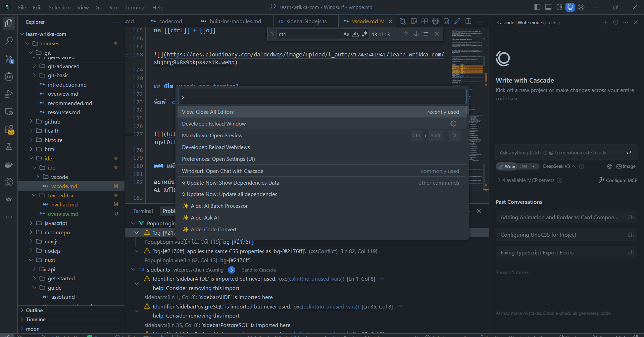The image size is (644, 337).
Task: Open Cascade conversation history
Action: tap(615, 22)
